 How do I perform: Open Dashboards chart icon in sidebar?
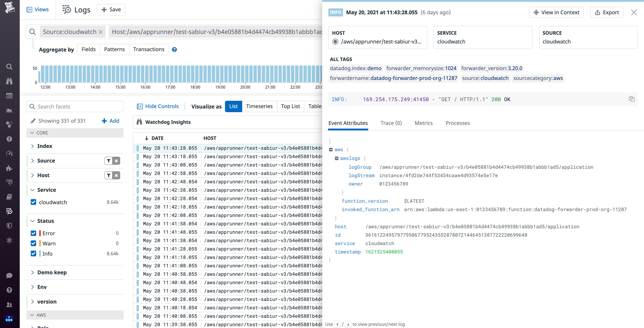point(9,110)
